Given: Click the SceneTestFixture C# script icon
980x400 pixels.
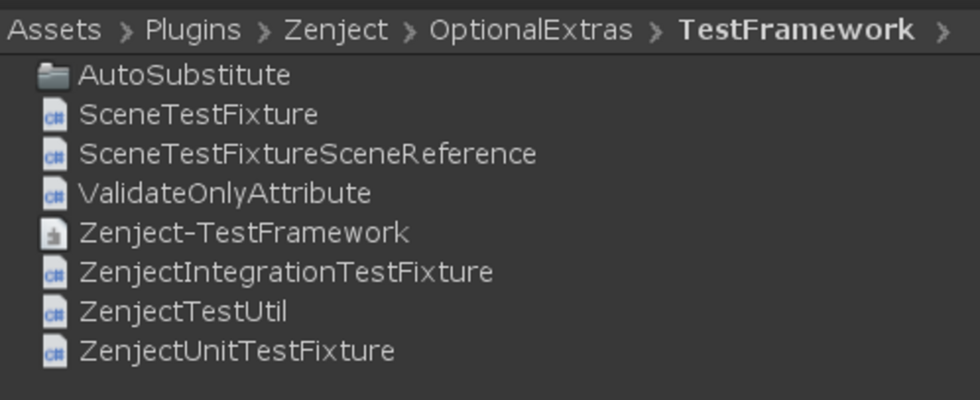Looking at the screenshot, I should click(x=54, y=115).
